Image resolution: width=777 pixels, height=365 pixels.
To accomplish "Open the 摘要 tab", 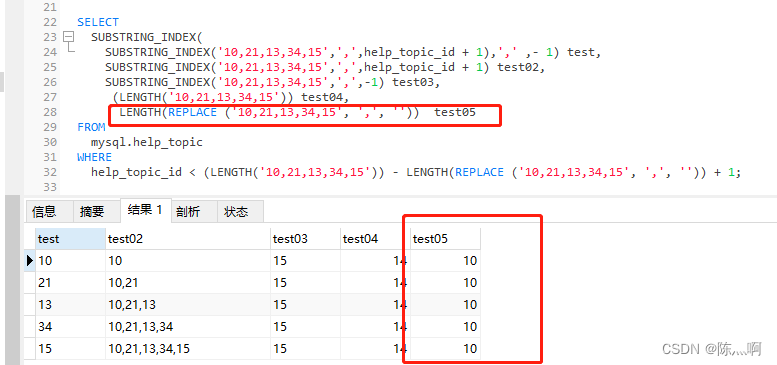I will pyautogui.click(x=96, y=211).
